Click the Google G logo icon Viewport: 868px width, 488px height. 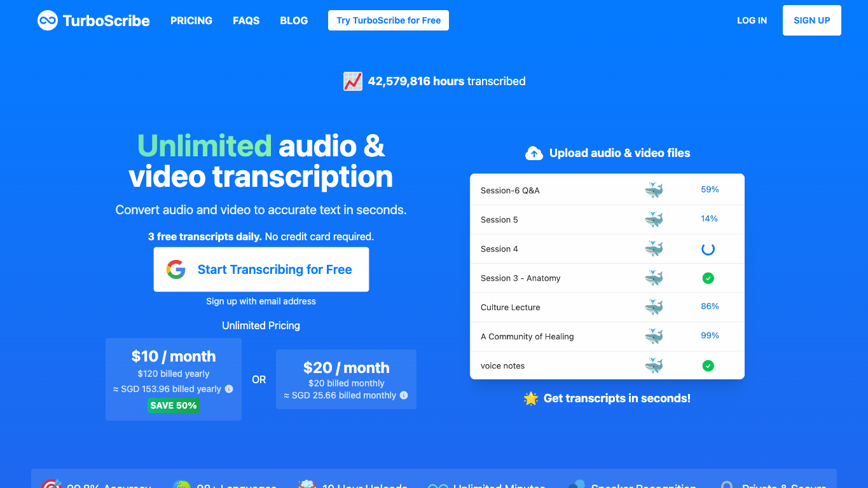tap(176, 269)
